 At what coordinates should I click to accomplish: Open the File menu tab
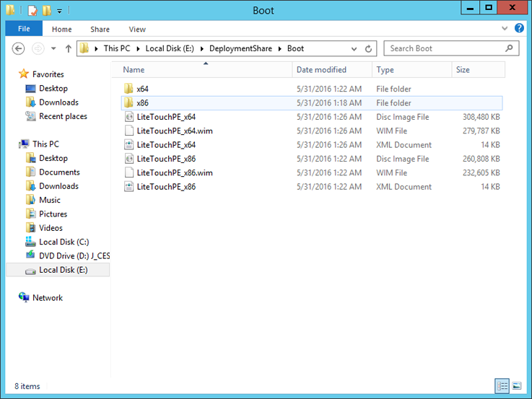(x=24, y=29)
